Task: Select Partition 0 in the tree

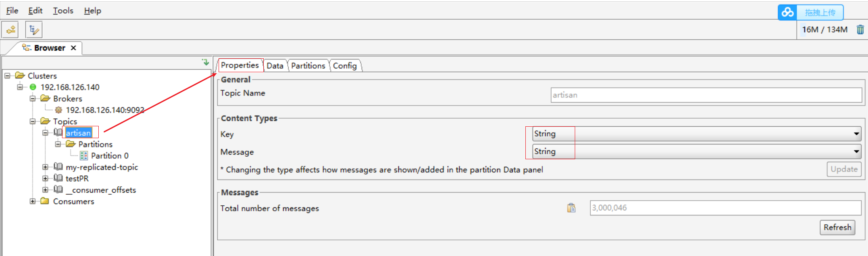Action: (x=110, y=155)
